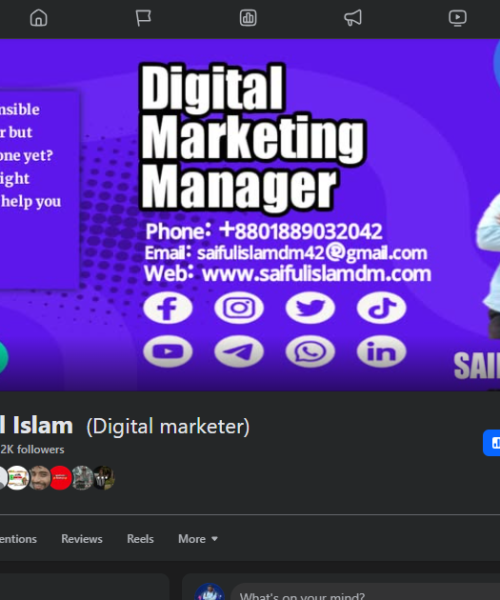Open the bearded man follower avatar
This screenshot has width=500, height=600.
(40, 478)
